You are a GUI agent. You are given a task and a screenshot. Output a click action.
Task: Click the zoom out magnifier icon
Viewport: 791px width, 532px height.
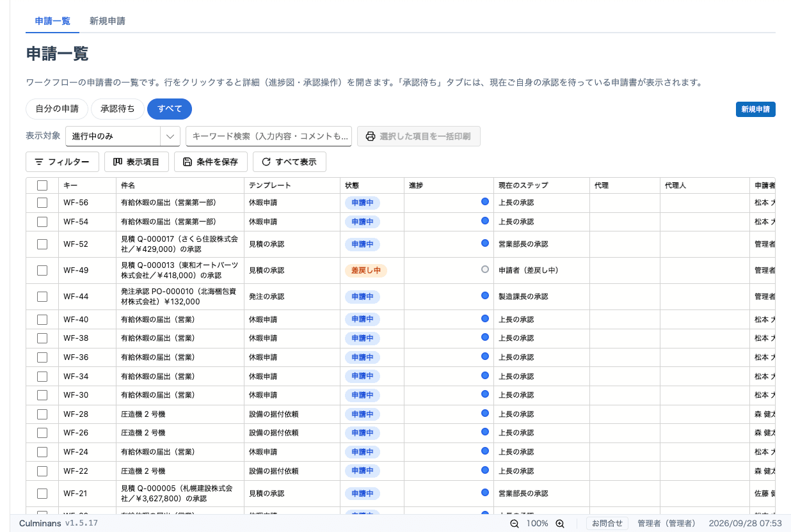[515, 523]
